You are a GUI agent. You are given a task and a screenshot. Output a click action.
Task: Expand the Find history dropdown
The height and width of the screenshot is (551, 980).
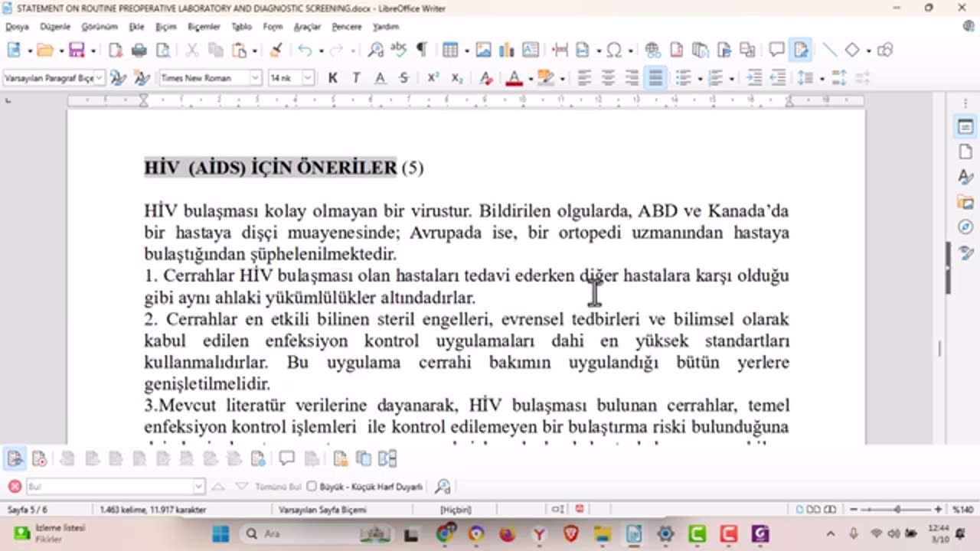199,486
